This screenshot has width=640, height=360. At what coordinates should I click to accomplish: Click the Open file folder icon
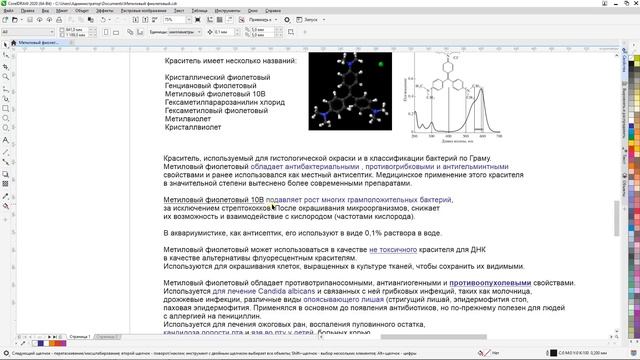click(15, 19)
